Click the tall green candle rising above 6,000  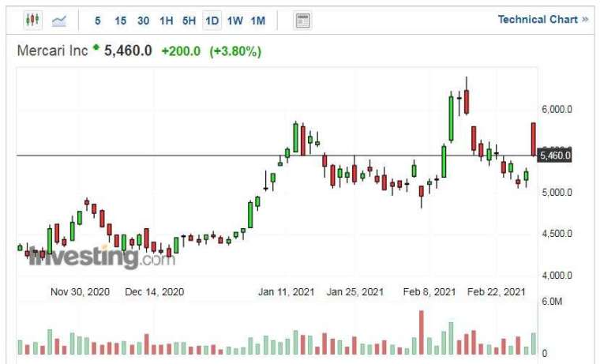click(x=451, y=118)
